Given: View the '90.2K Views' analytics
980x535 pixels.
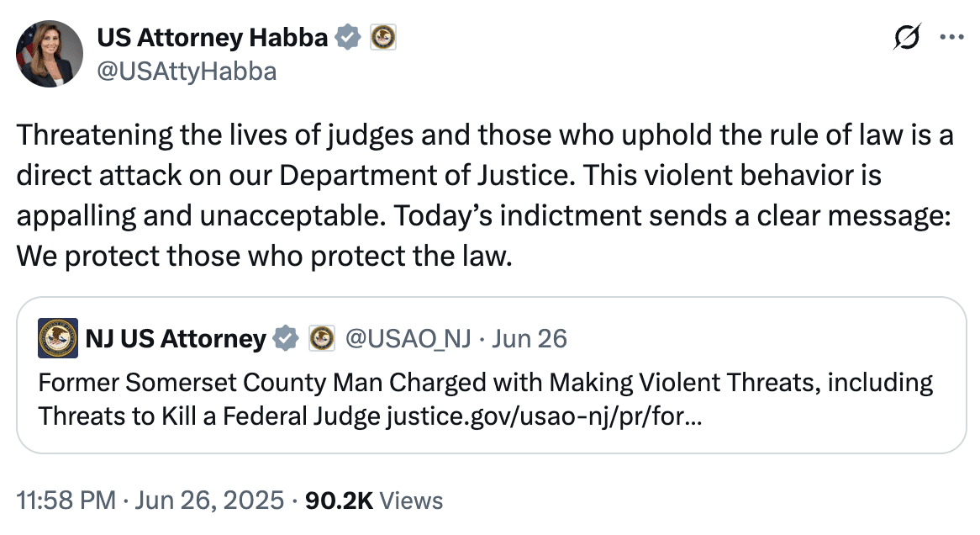Looking at the screenshot, I should coord(374,501).
